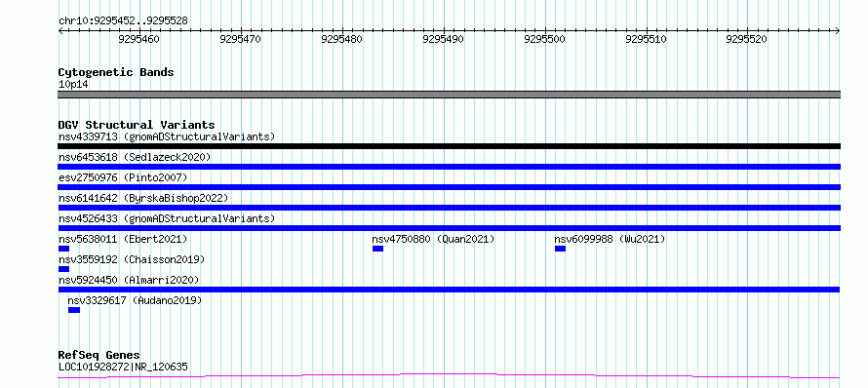The width and height of the screenshot is (868, 388).
Task: Click the blue bar under nsv4526433
Action: click(x=449, y=228)
